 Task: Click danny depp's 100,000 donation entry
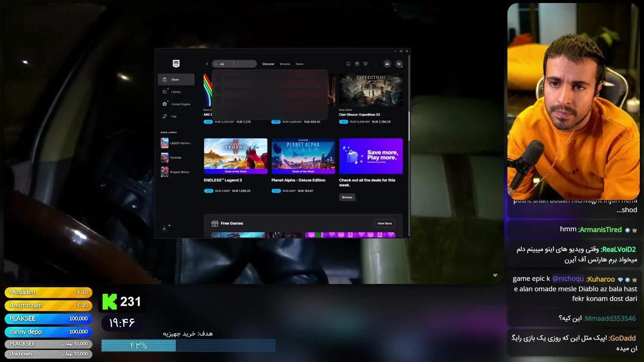48,332
